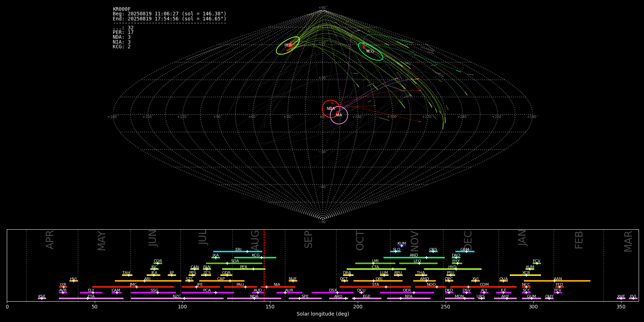Screen dimensions: 644x322
Task: Click the SSG purple bar in timeline
Action: tap(153, 293)
